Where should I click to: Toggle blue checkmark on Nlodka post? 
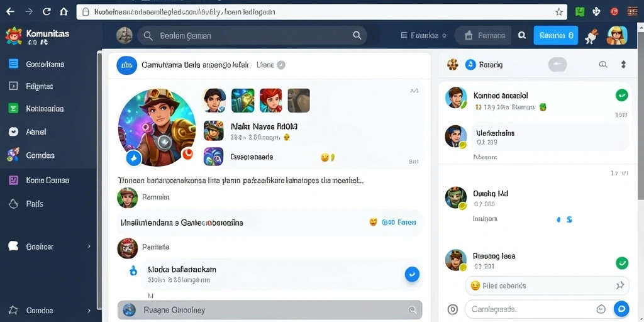coord(412,274)
